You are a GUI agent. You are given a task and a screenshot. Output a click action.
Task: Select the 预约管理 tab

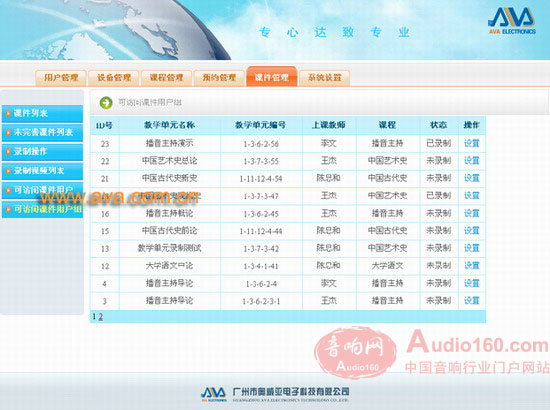(x=219, y=78)
